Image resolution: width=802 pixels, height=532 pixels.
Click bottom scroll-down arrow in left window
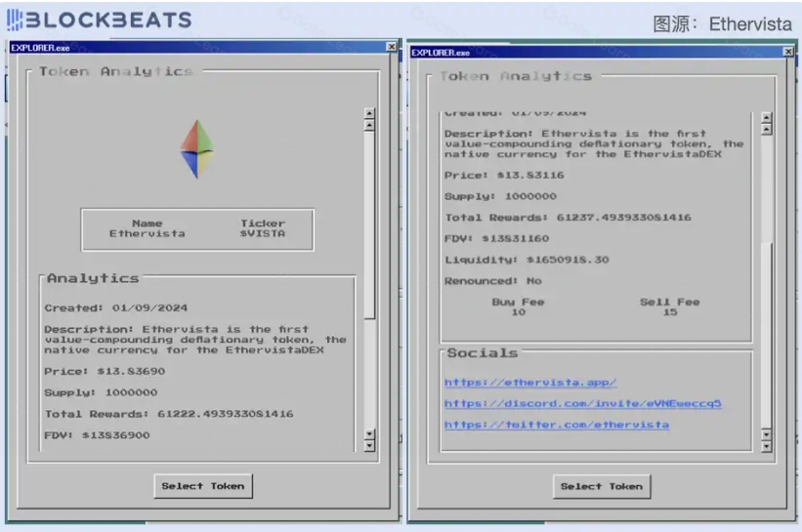click(x=369, y=446)
